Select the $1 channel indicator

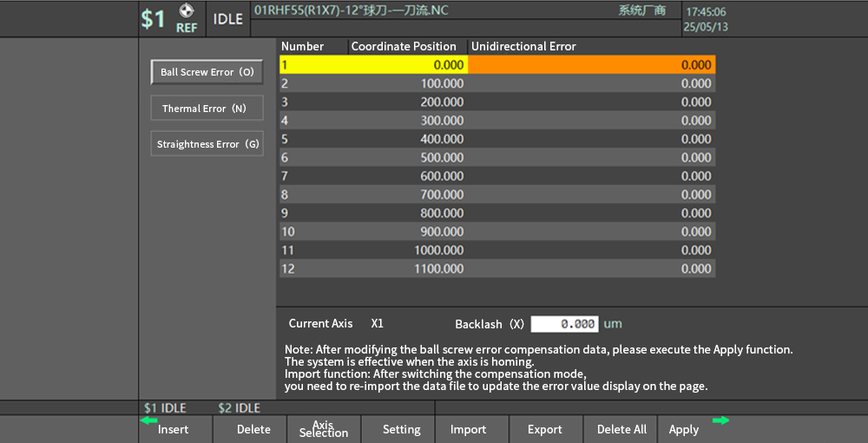coord(153,19)
